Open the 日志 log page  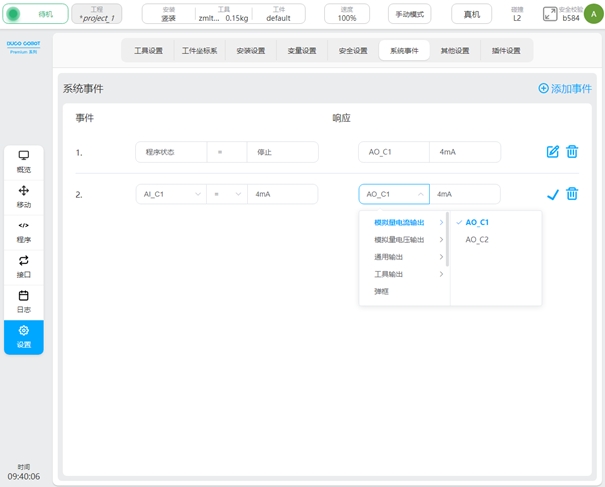(24, 301)
